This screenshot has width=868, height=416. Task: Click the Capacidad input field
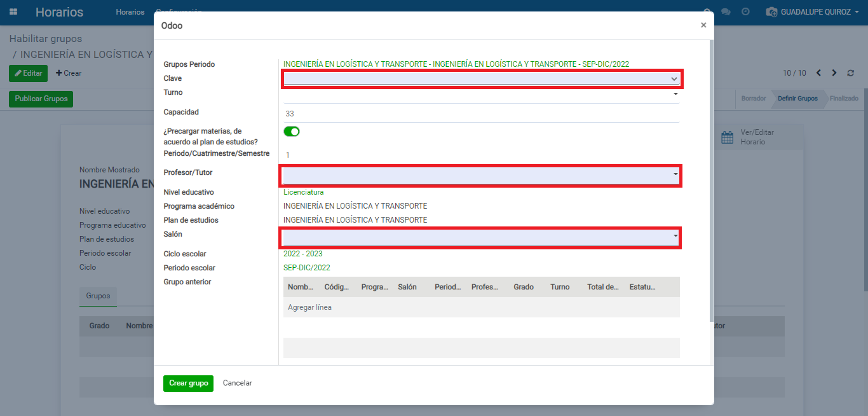point(480,114)
